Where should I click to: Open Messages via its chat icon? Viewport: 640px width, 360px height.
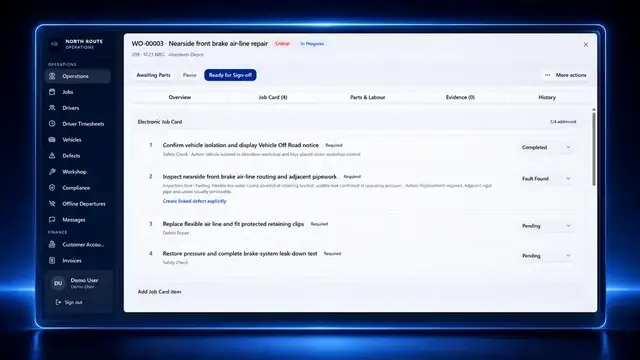click(x=52, y=220)
